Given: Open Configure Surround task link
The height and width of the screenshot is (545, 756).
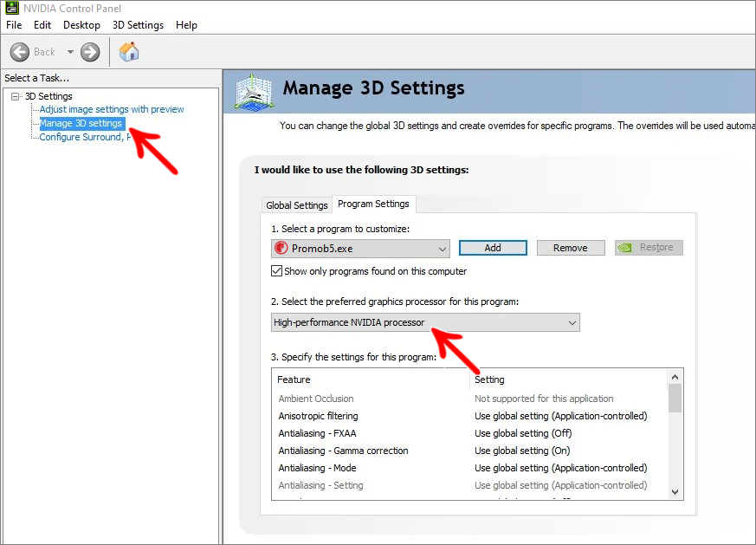Looking at the screenshot, I should (x=85, y=138).
